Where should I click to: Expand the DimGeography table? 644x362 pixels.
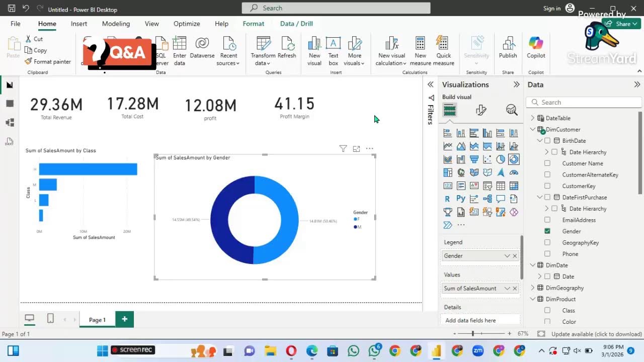point(533,288)
